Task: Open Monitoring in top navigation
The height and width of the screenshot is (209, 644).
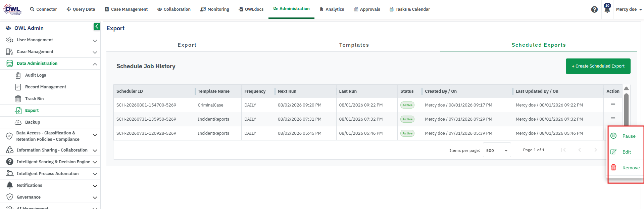Action: (x=215, y=9)
